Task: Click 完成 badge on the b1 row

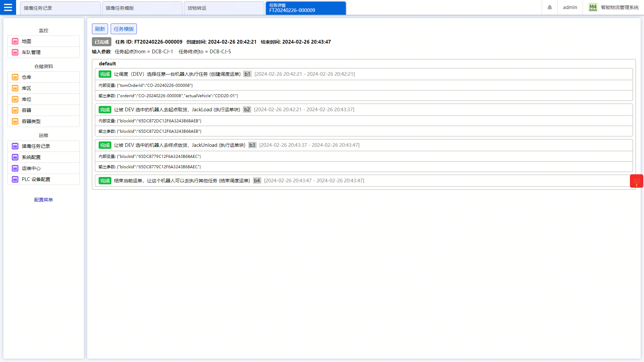Action: (x=105, y=74)
